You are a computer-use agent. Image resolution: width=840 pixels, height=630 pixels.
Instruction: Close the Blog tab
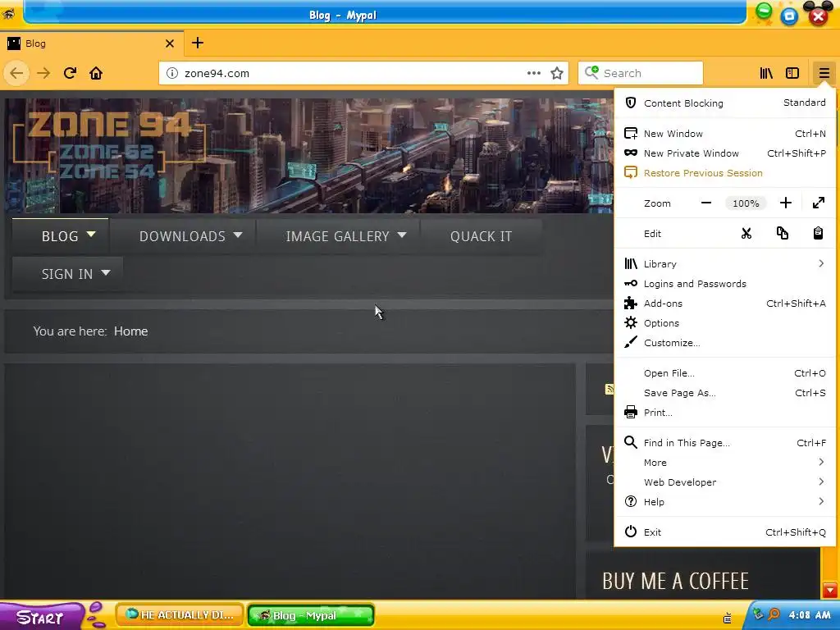click(170, 43)
